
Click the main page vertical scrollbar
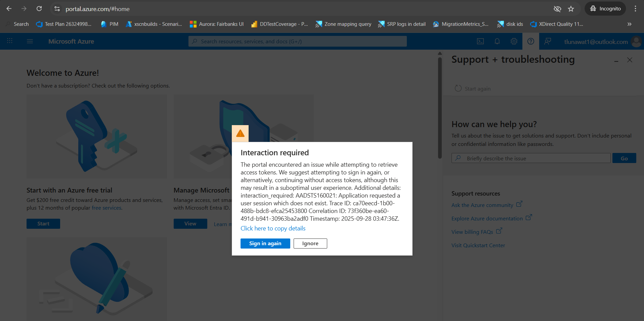tap(440, 107)
